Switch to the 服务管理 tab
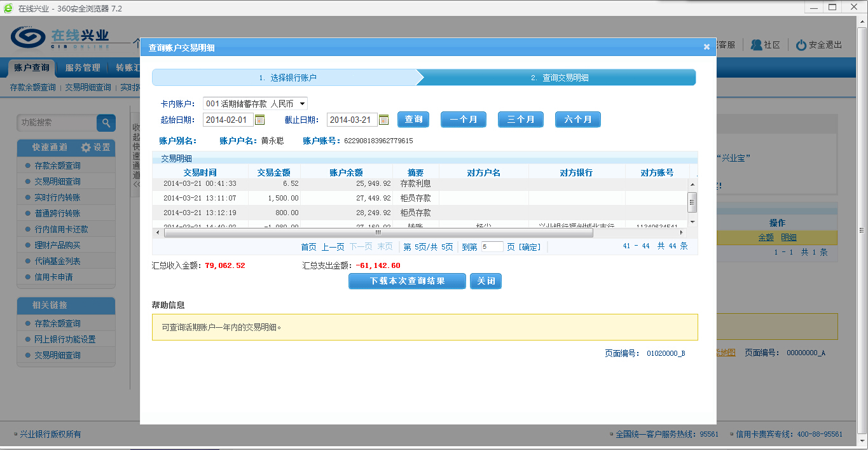The height and width of the screenshot is (450, 868). point(83,67)
